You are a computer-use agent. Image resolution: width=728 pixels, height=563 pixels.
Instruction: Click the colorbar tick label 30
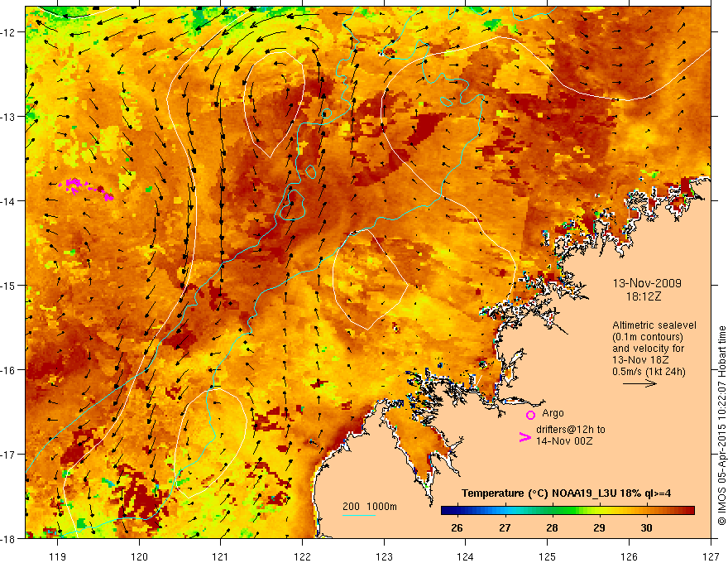point(646,527)
